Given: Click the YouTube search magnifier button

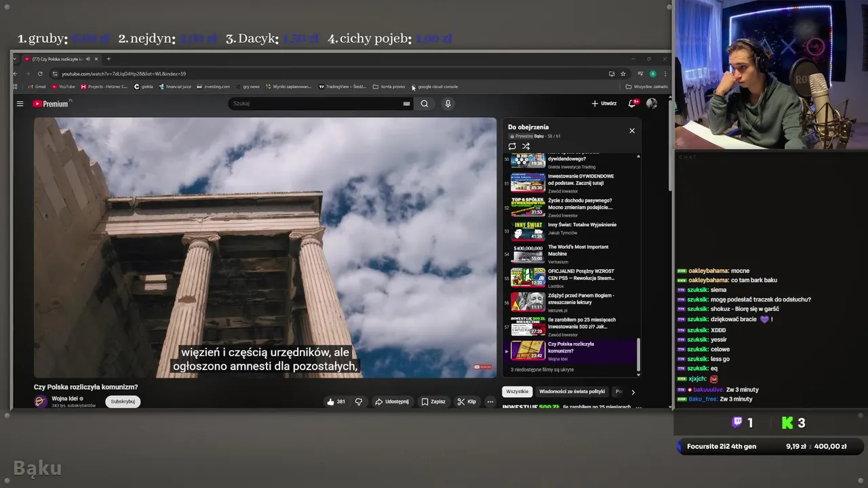Looking at the screenshot, I should [x=425, y=104].
